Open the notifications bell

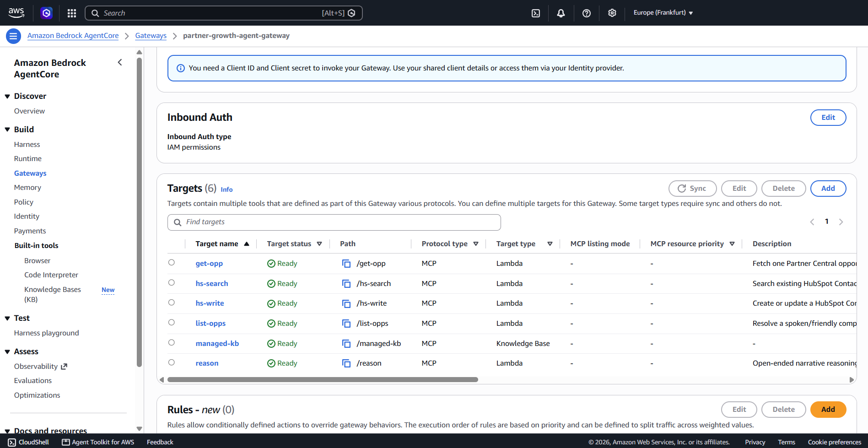(561, 13)
